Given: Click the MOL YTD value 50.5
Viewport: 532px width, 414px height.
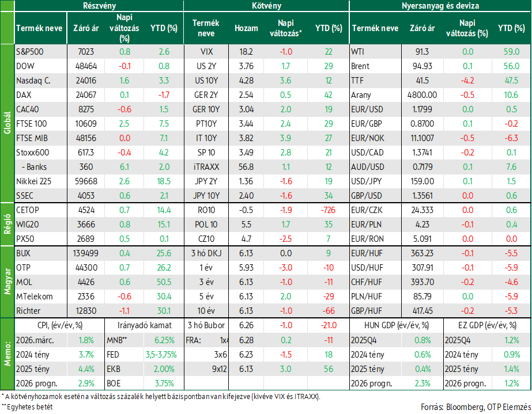Looking at the screenshot, I should (164, 282).
